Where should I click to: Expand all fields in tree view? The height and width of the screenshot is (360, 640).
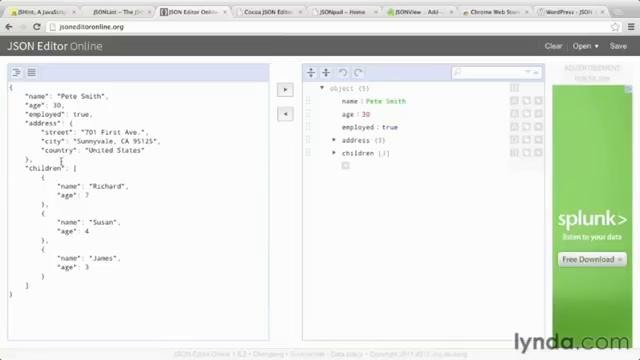pyautogui.click(x=311, y=73)
